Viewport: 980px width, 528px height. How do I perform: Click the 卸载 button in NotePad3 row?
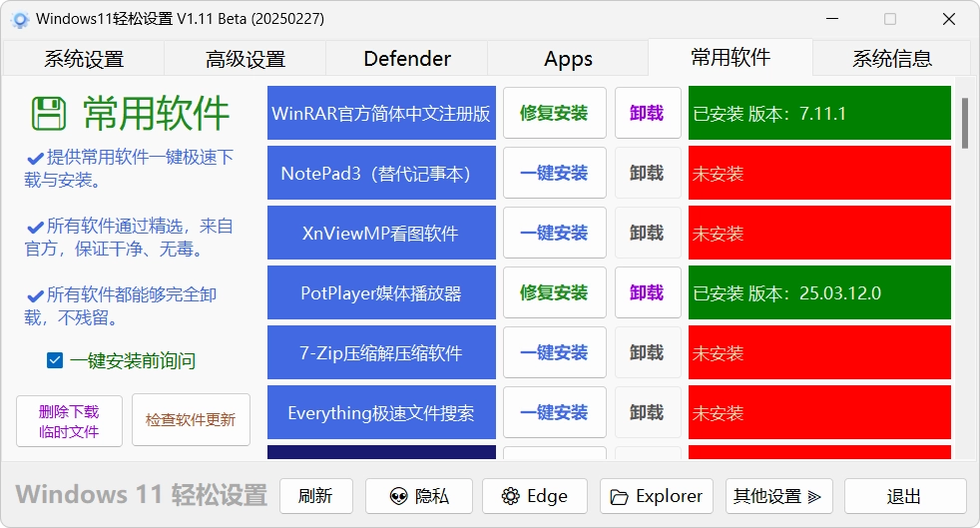click(x=648, y=173)
